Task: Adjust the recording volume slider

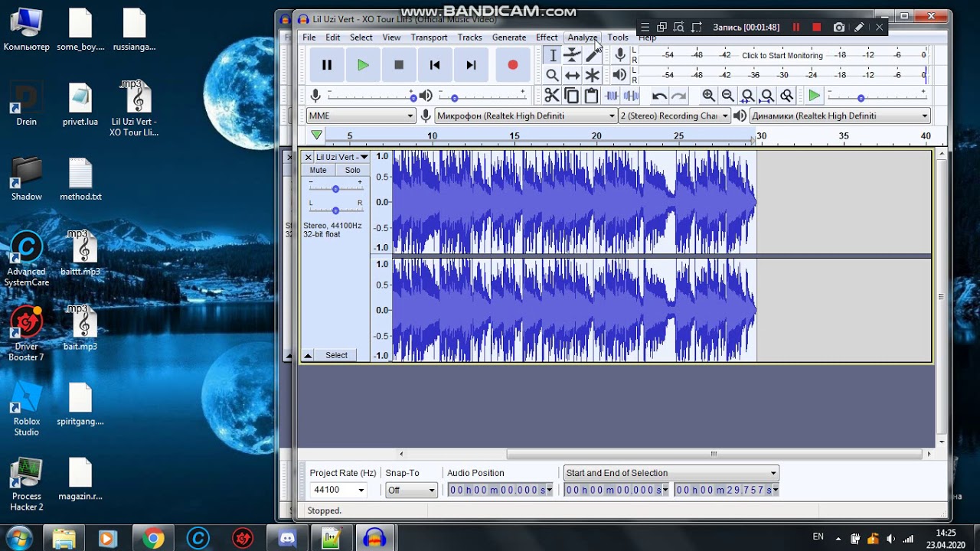Action: tap(371, 96)
